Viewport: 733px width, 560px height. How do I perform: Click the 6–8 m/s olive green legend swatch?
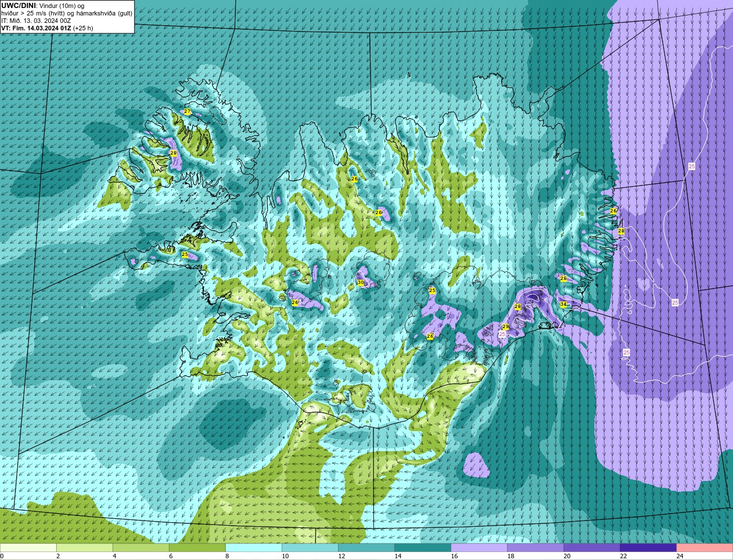pos(197,547)
